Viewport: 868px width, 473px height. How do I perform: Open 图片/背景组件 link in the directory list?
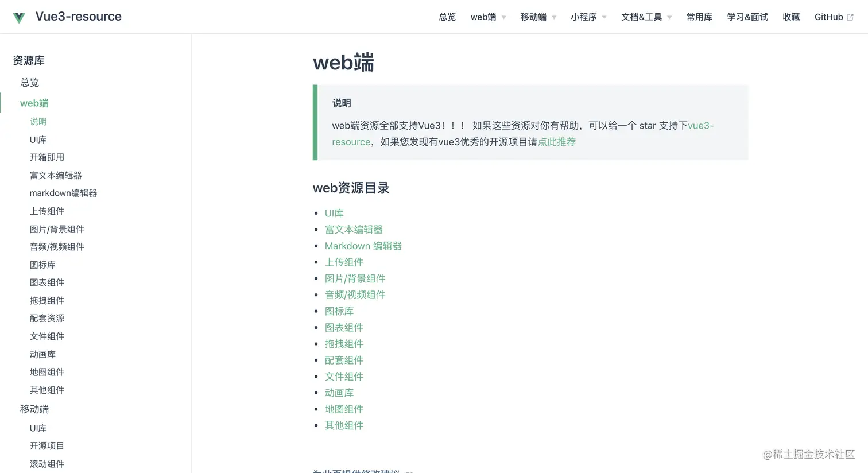coord(355,278)
